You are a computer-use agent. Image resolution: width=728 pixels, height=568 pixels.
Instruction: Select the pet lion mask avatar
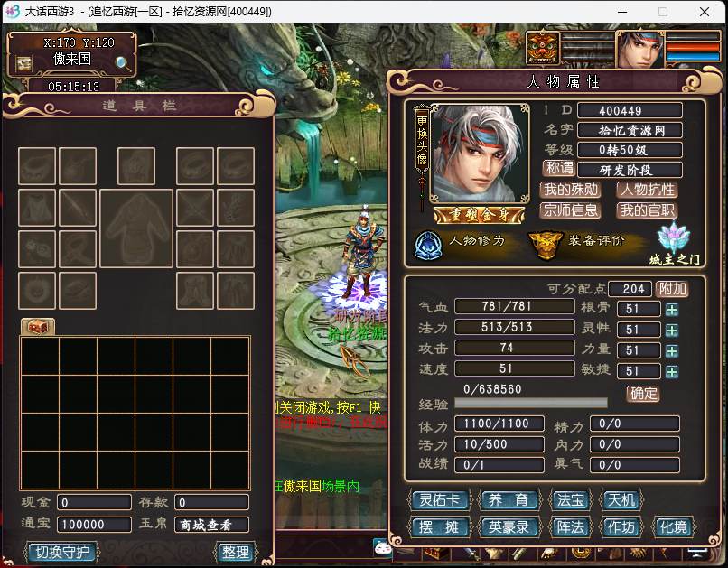pyautogui.click(x=542, y=48)
